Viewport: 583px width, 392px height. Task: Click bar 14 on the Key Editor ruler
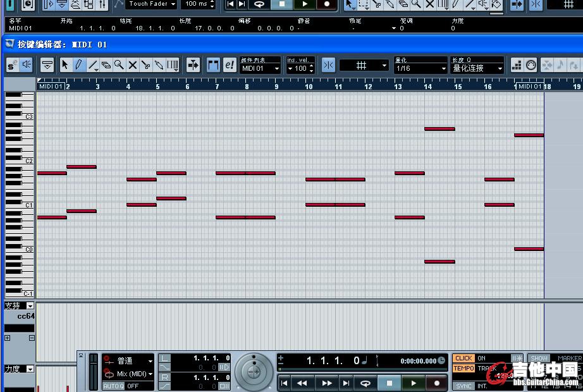(x=427, y=86)
